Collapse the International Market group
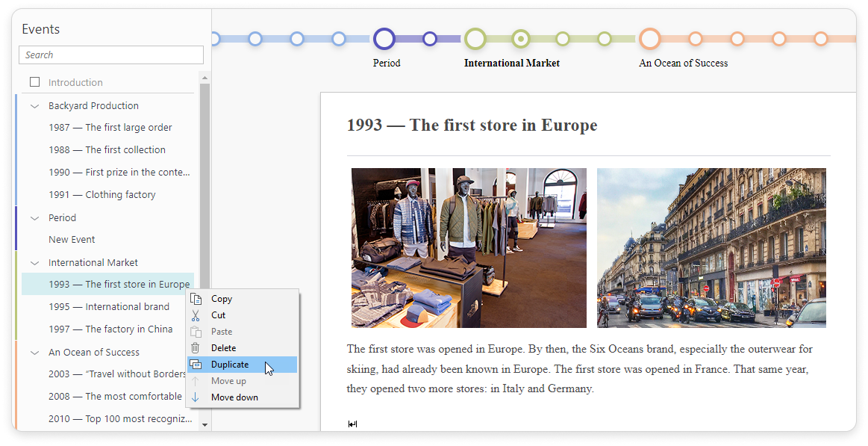The height and width of the screenshot is (446, 868). point(35,263)
